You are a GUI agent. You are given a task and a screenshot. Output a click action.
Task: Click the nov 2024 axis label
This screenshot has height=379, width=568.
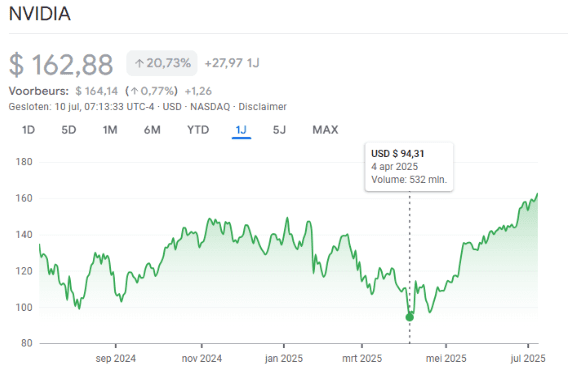click(202, 359)
